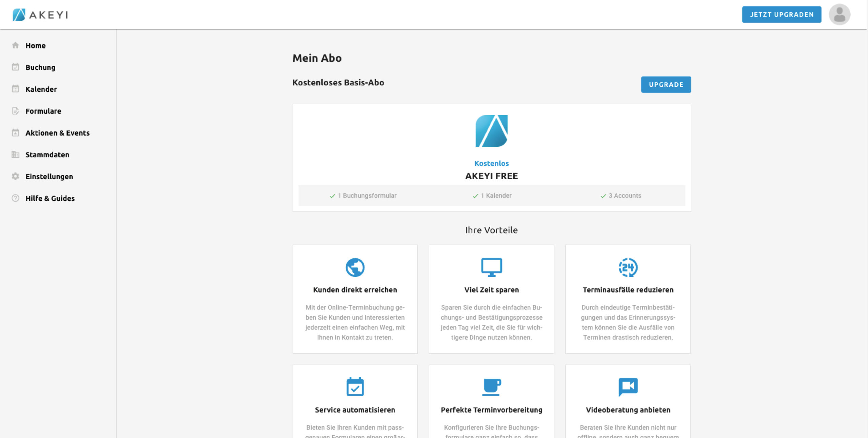Click the Stammdaten building icon

pyautogui.click(x=15, y=154)
